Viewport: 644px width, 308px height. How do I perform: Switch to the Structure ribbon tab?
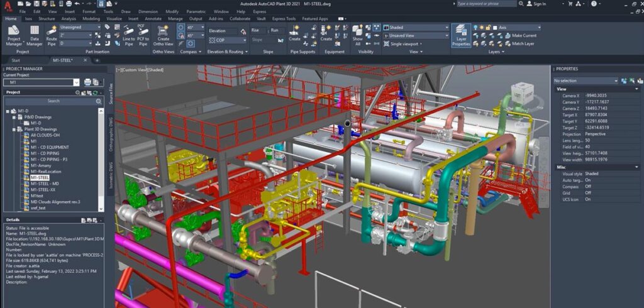(x=47, y=19)
